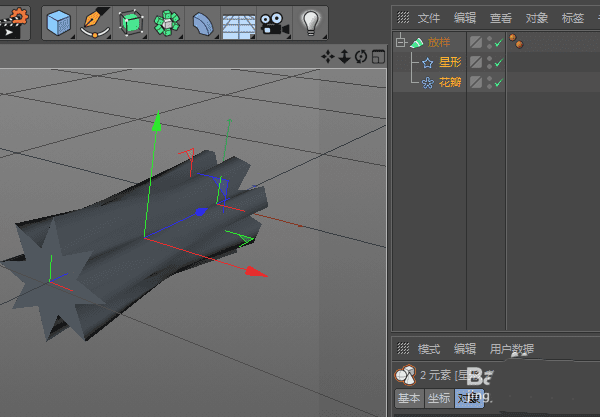Screen dimensions: 600x417
Task: Open the 模式 menu in Attributes panel
Action: pyautogui.click(x=428, y=349)
